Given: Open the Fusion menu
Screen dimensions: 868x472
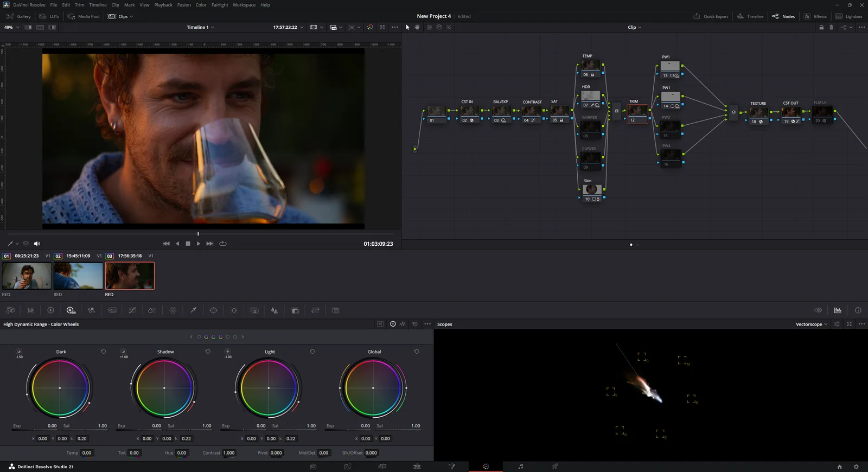Looking at the screenshot, I should click(x=184, y=5).
